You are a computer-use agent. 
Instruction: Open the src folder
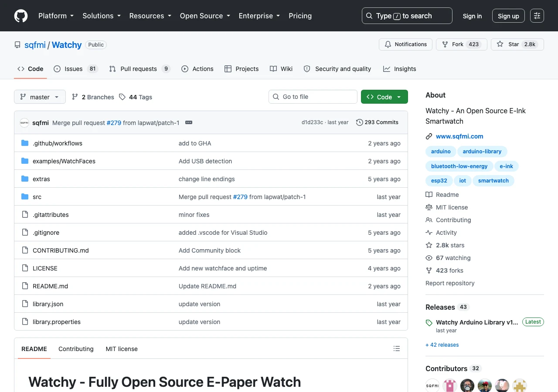click(x=37, y=197)
